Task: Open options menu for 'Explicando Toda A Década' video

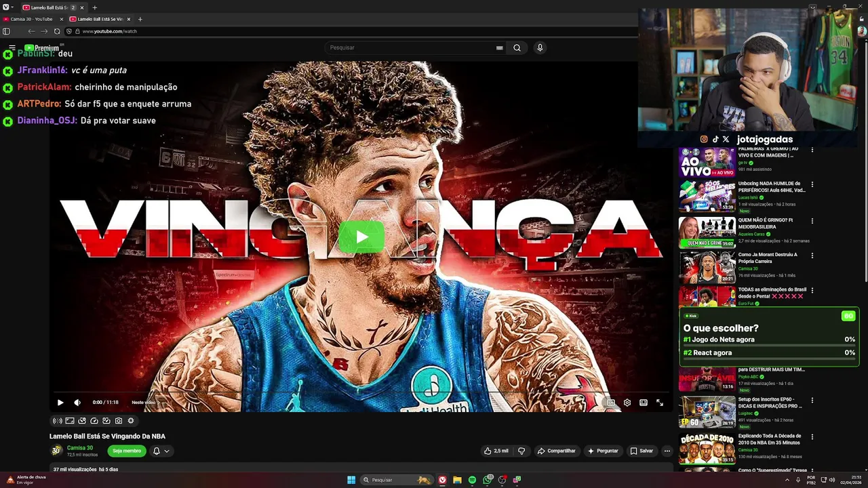Action: [x=812, y=437]
